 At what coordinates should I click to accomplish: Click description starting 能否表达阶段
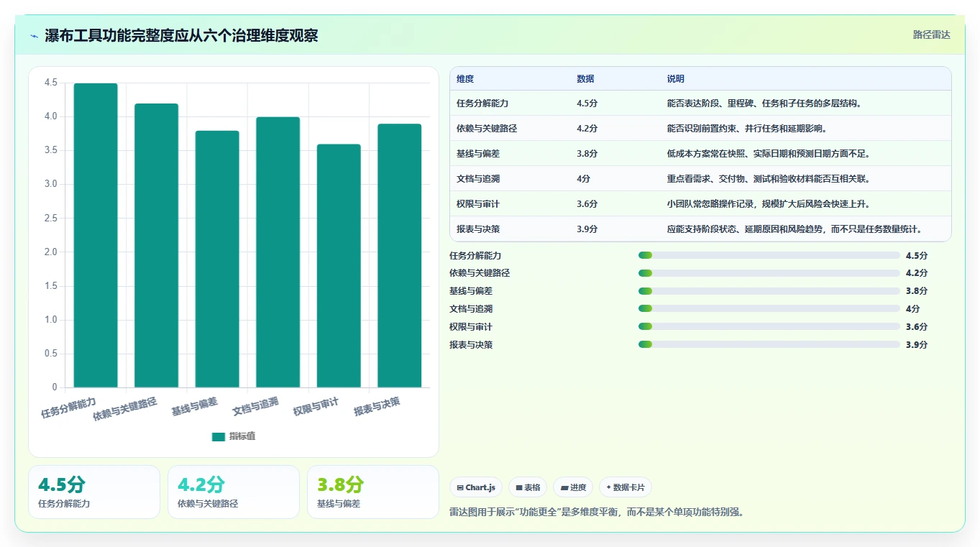764,103
